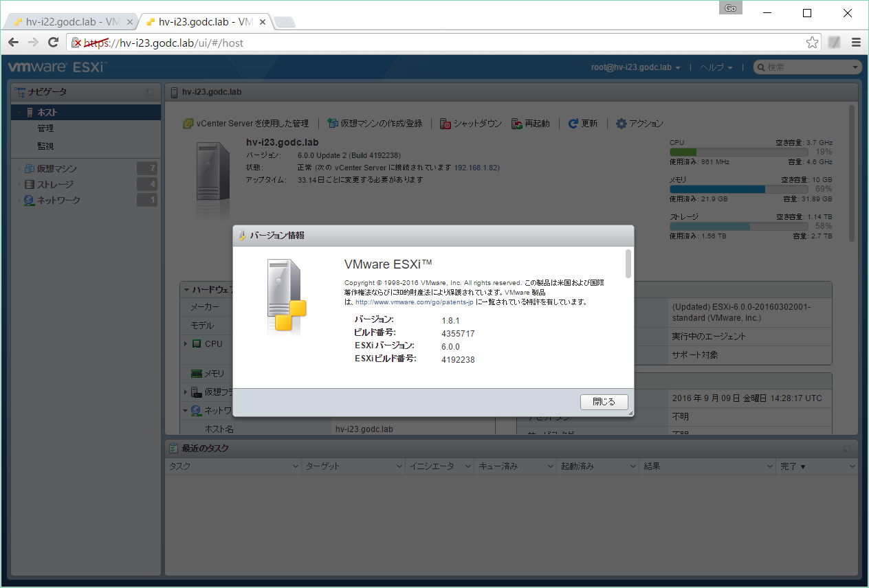Click the virtual machines count badge 7
The image size is (869, 588).
pos(147,168)
